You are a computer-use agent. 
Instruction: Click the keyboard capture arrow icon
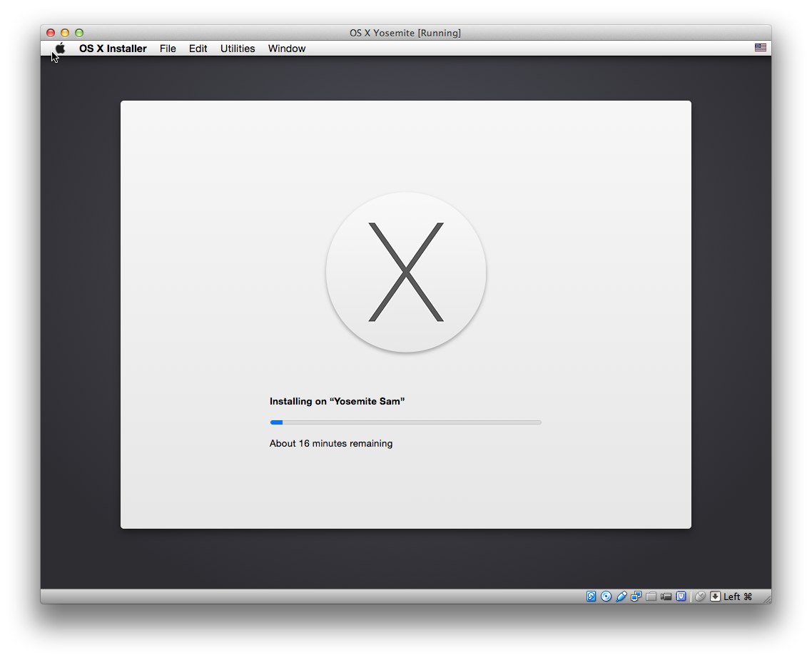pos(715,596)
